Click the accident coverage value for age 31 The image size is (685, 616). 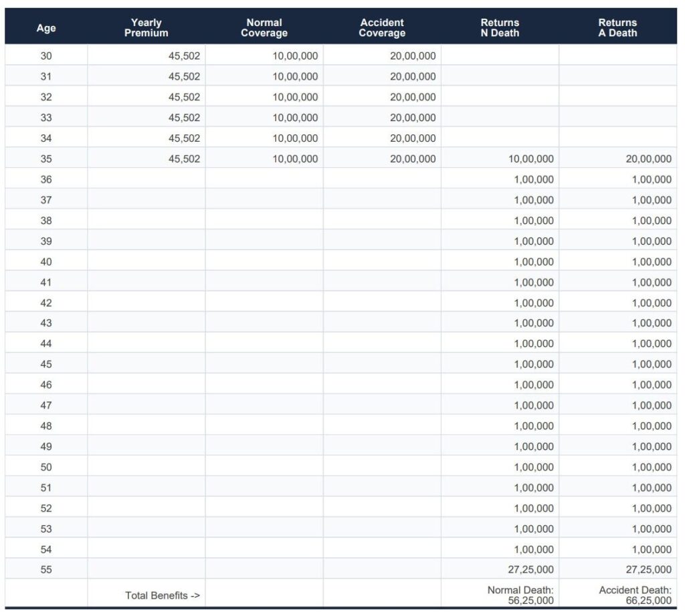tap(413, 77)
